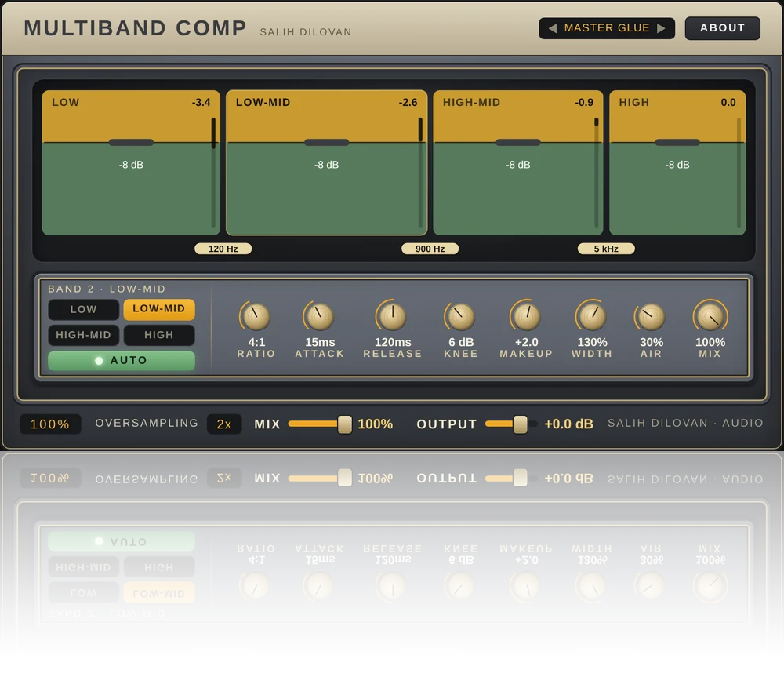Click the LOW band -3.4 reduction readout
784x699 pixels.
point(201,103)
